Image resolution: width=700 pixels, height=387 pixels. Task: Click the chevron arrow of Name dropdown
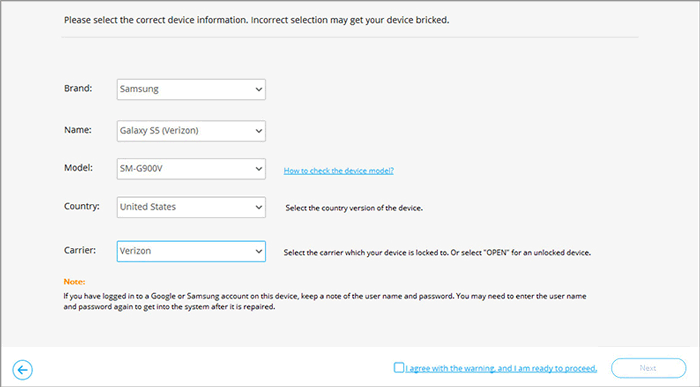coord(258,131)
